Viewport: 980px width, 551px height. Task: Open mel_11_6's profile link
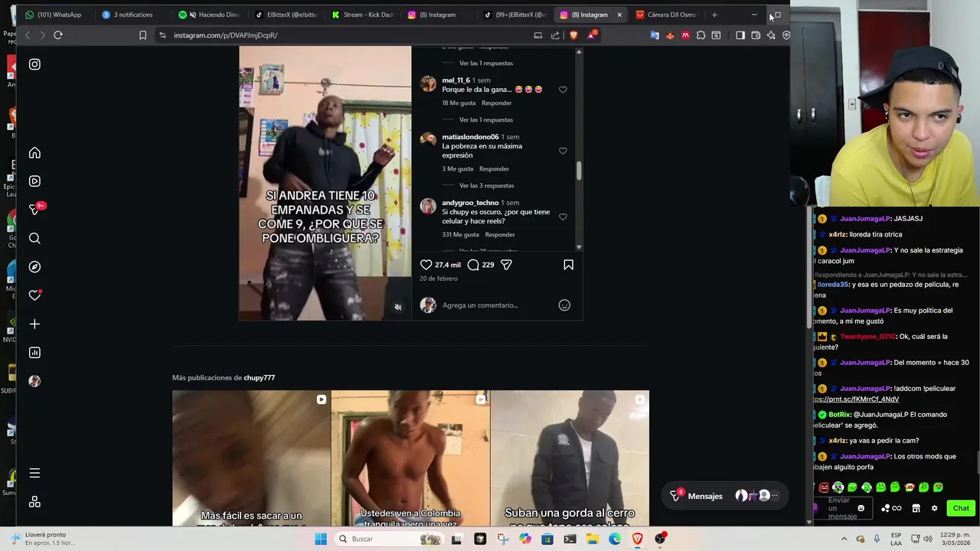point(456,80)
